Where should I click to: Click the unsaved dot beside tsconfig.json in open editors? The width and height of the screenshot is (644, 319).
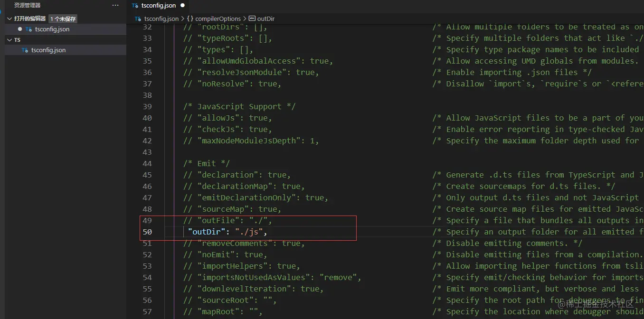[x=20, y=29]
